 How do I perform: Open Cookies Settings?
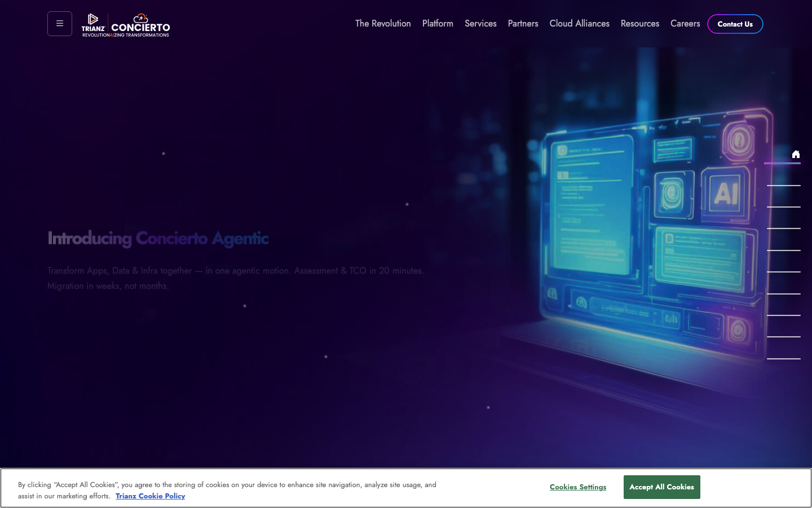pyautogui.click(x=578, y=487)
